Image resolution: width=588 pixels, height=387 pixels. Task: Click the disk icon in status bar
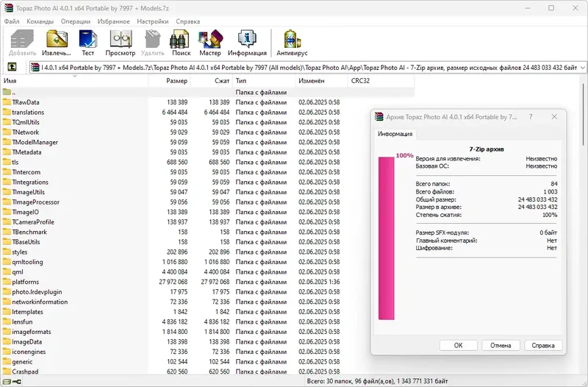tap(7, 381)
